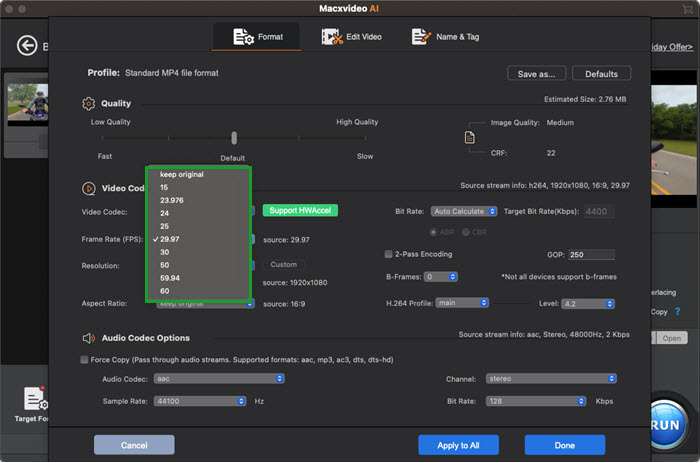The image size is (700, 463).
Task: Select the ABR radio button
Action: tap(433, 232)
